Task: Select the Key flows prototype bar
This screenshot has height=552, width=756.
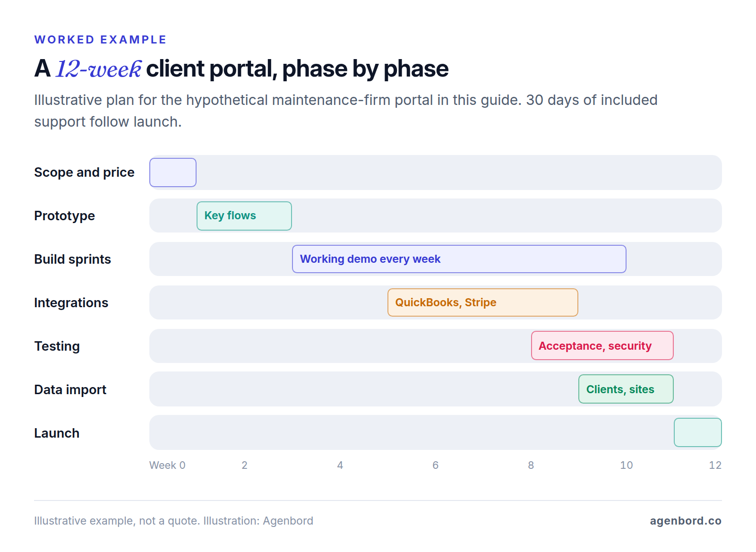Action: [x=244, y=216]
